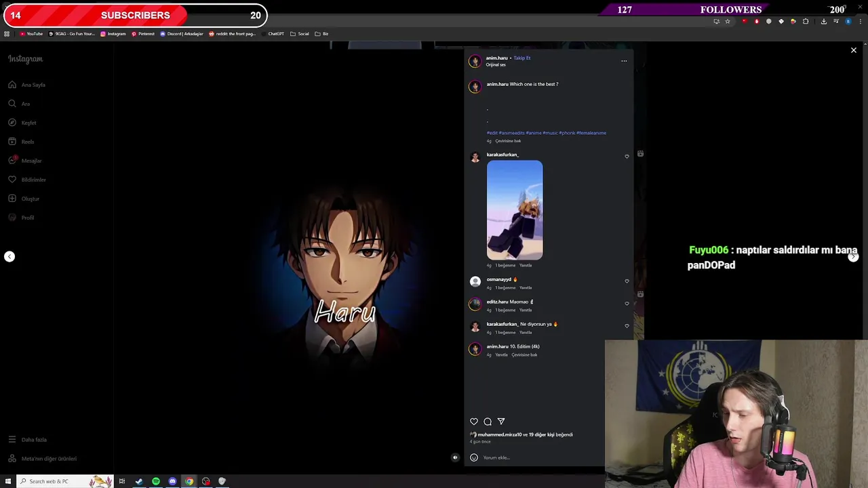Open anim.haru profile from post header
The width and height of the screenshot is (868, 488).
click(x=496, y=58)
